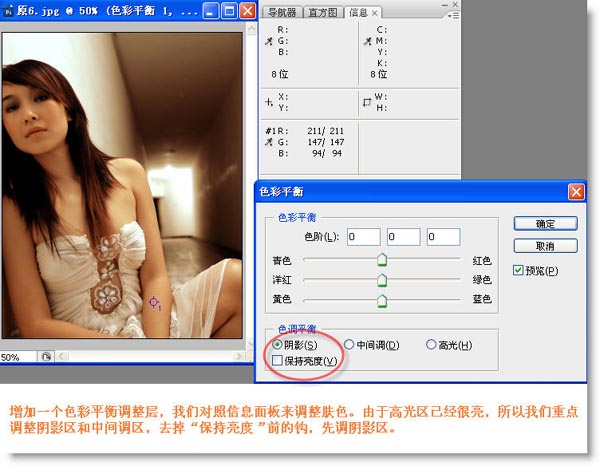Select the 中间调 (Midtones) radio button
Viewport: 600px width, 466px height.
coord(349,345)
